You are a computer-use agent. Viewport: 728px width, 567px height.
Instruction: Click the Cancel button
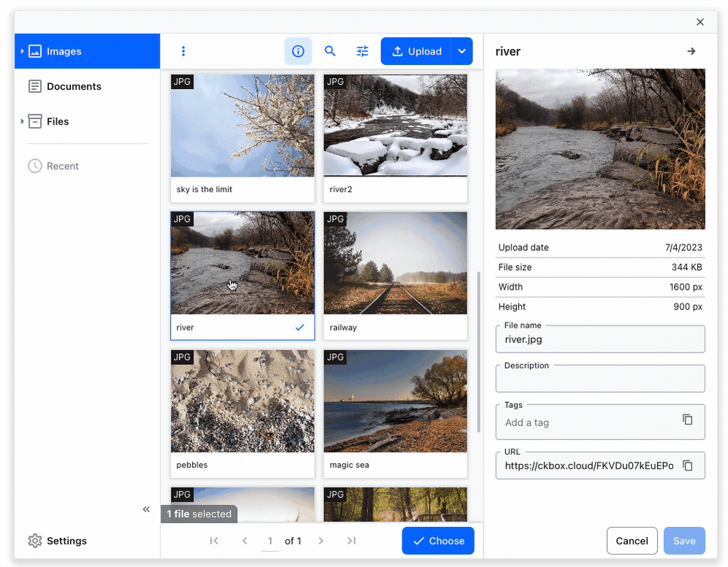[x=632, y=541]
